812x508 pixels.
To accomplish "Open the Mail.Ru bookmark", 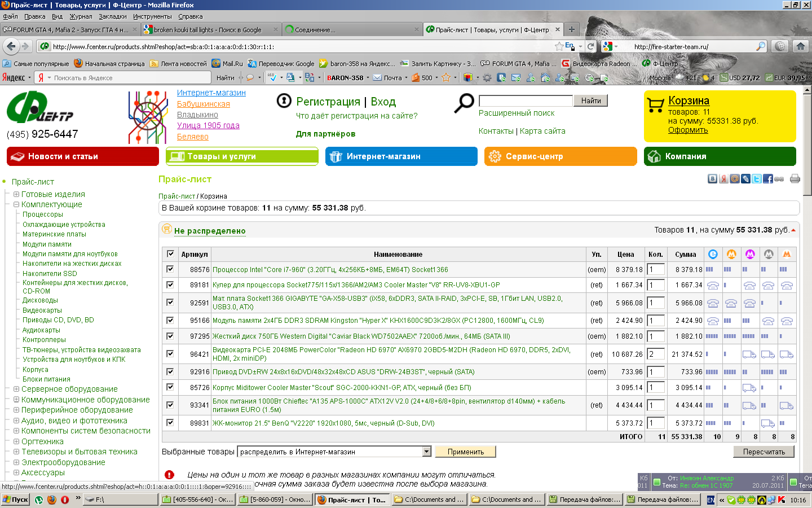I will [227, 64].
